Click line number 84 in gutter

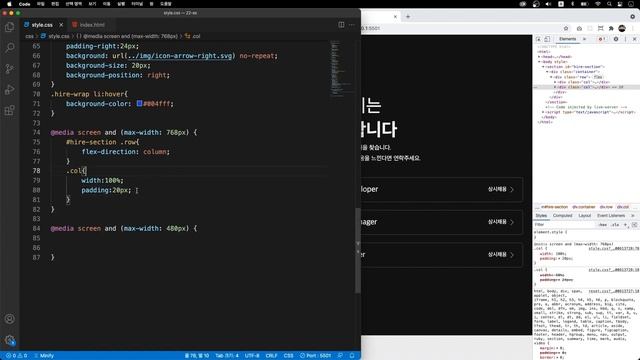click(36, 229)
